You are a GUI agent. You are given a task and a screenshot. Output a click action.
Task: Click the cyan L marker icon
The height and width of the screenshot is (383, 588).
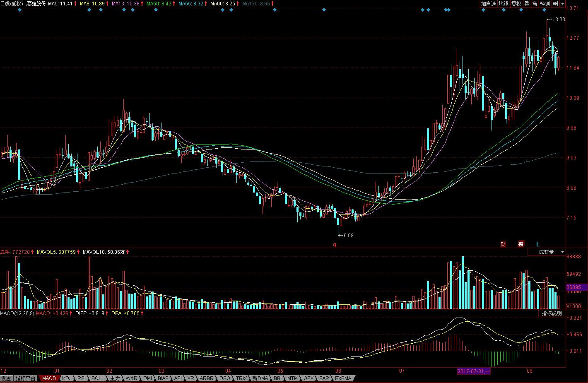[x=538, y=244]
